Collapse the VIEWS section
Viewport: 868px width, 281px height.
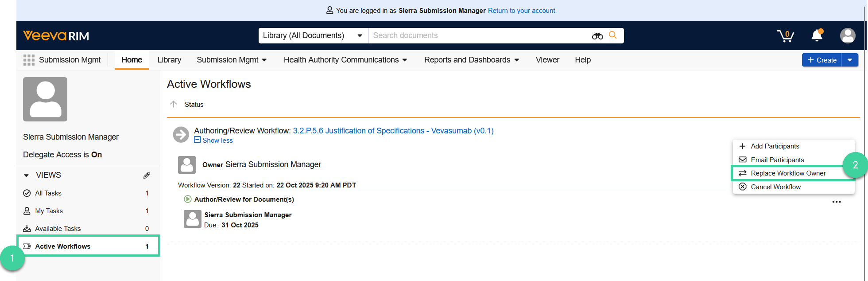[x=26, y=176]
